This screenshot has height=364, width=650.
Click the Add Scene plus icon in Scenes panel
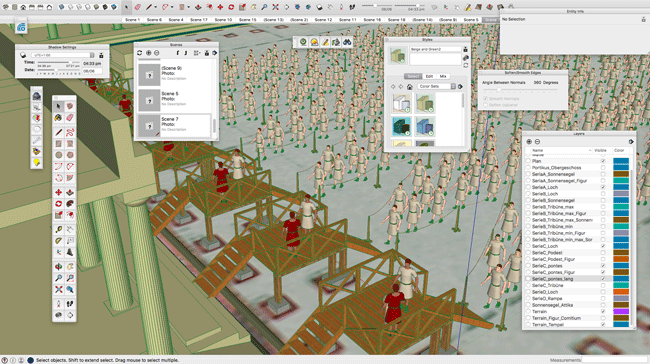coord(148,53)
